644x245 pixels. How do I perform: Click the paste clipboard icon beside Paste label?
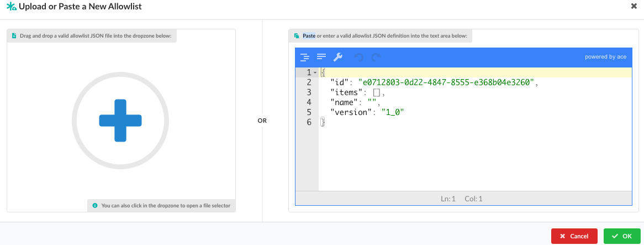297,36
